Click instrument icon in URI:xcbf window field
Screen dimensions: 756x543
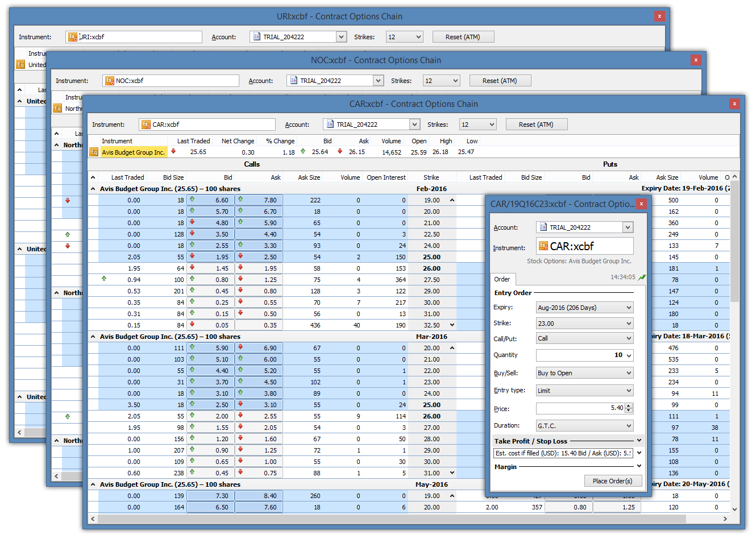pos(73,37)
